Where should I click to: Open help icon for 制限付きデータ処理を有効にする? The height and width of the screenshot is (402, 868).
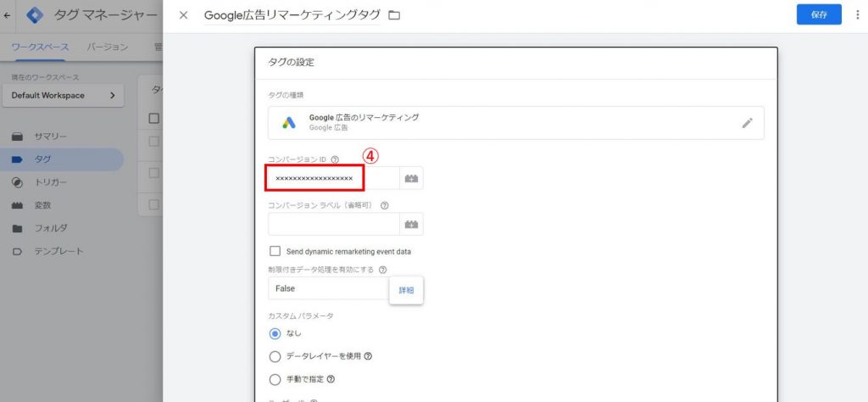click(x=382, y=270)
